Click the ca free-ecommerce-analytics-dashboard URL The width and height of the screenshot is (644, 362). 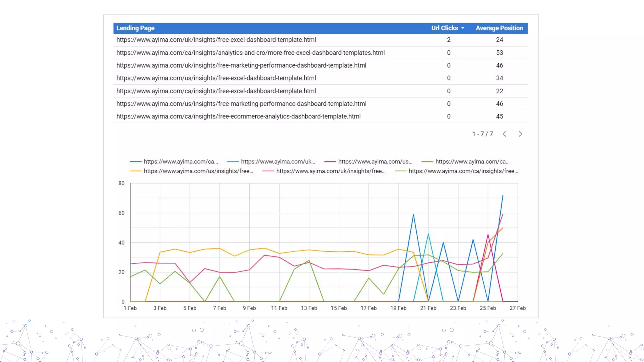238,116
